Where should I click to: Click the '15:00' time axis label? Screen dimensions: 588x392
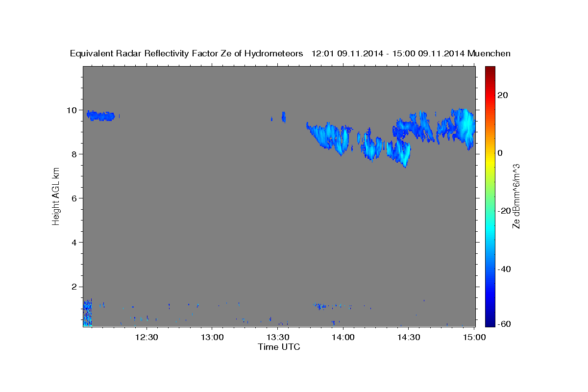coord(474,337)
